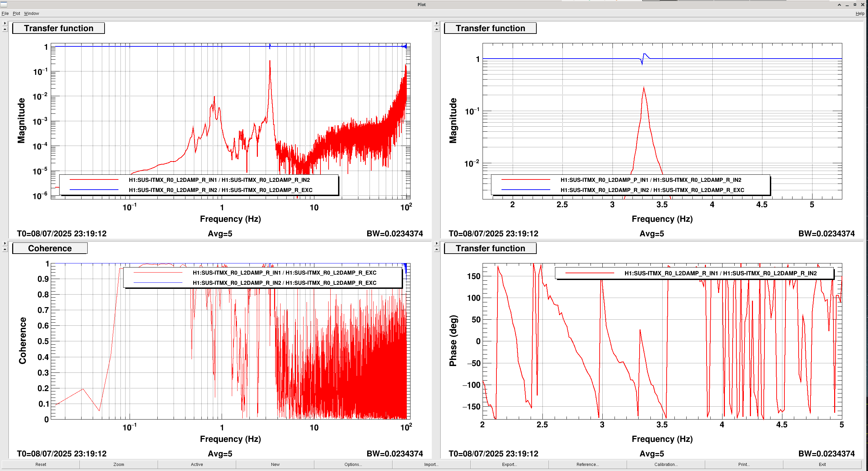868x471 pixels.
Task: Click up-arrow icon beside the Coherence plot
Action: tap(5, 250)
